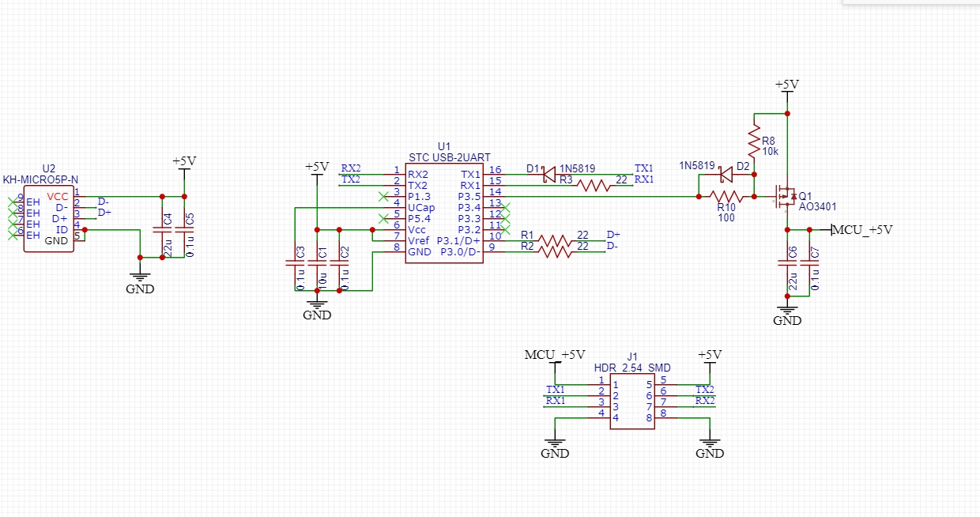980x517 pixels.
Task: Select resistor R3 on the RX1 line
Action: click(594, 185)
